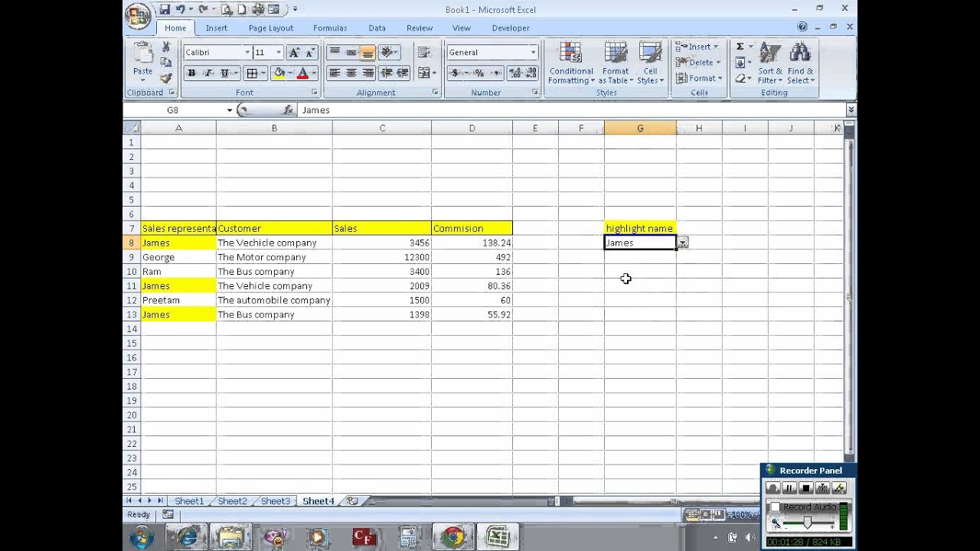Viewport: 980px width, 551px height.
Task: Insert a new worksheet tab
Action: click(x=352, y=501)
